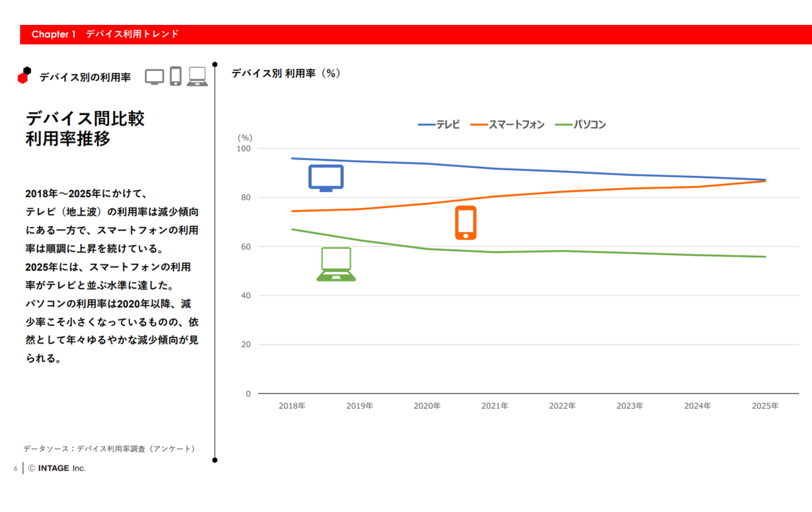Click the copyright symbol before INTAGE
This screenshot has height=512, width=812.
[31, 468]
